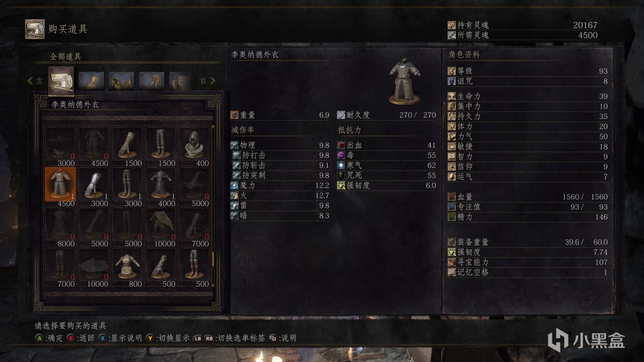Image resolution: width=644 pixels, height=362 pixels.
Task: Pick the silver leggings priced 3000
Action: tap(128, 184)
